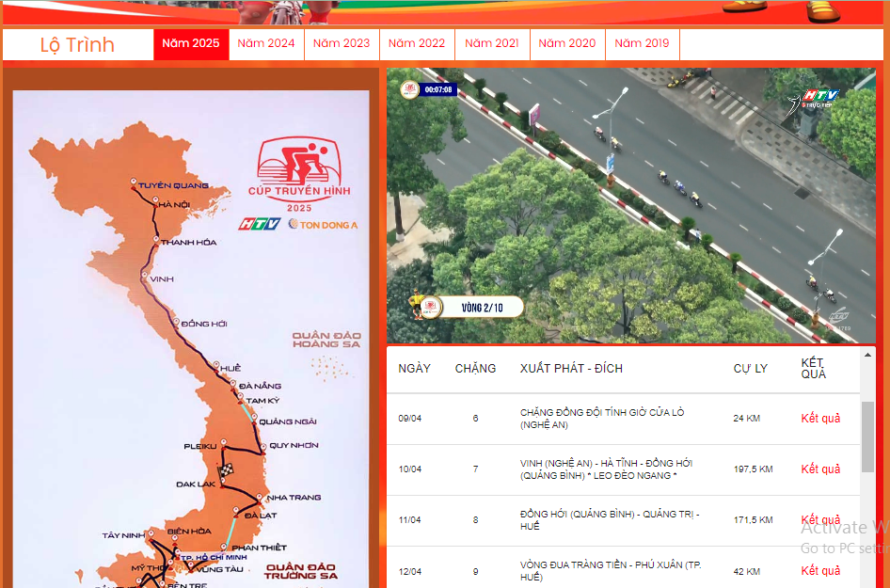The width and height of the screenshot is (890, 588).
Task: Select the Thanh Hóa map marker
Action: (x=156, y=240)
